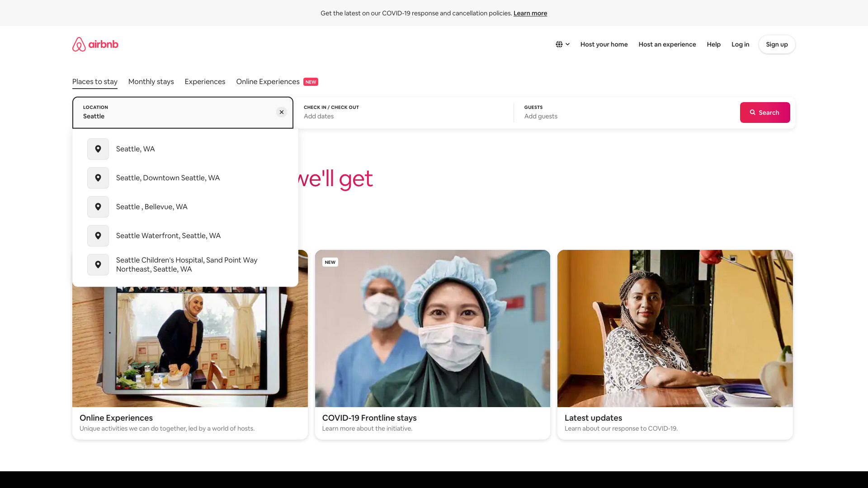
Task: Open the globe language selector
Action: pyautogui.click(x=562, y=44)
